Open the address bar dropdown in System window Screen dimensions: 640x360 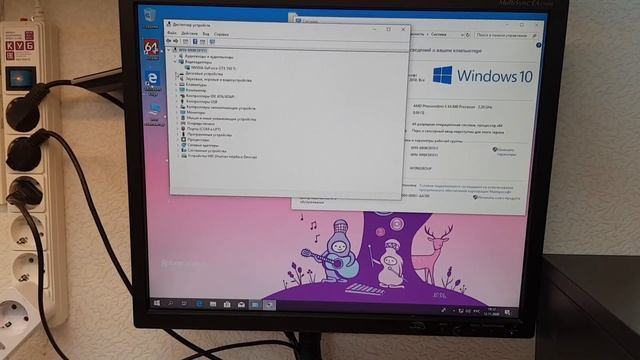pyautogui.click(x=462, y=35)
